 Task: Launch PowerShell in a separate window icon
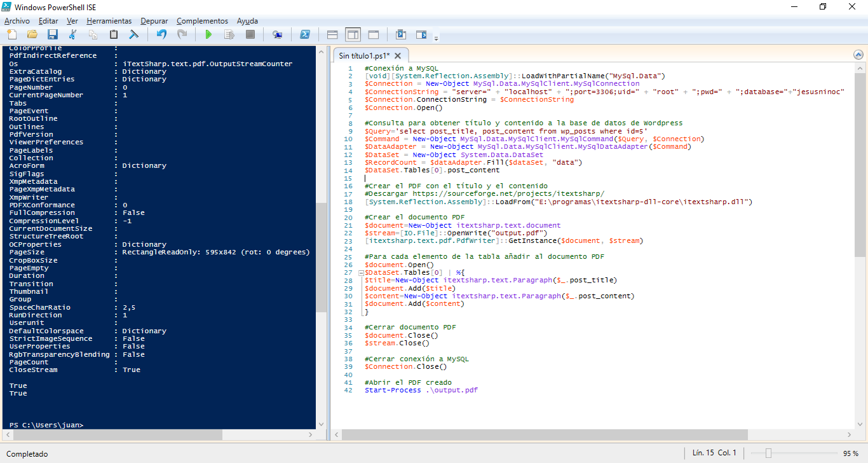click(305, 34)
